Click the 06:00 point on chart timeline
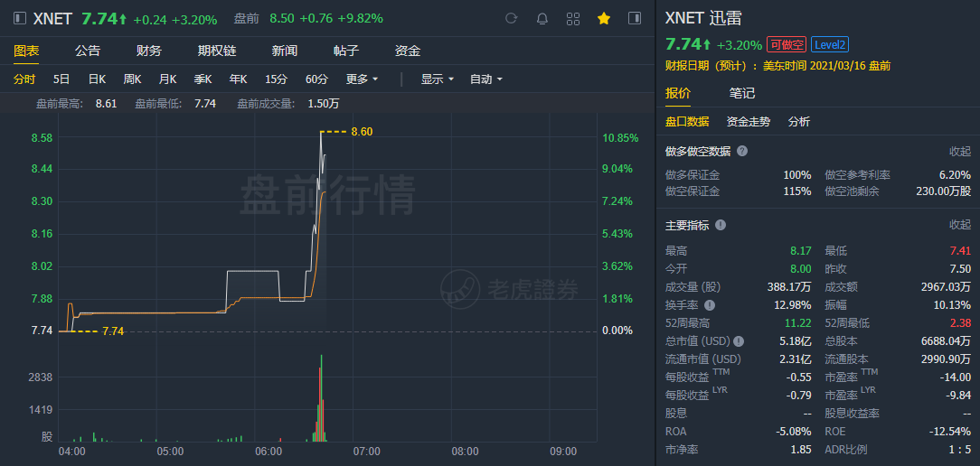The width and height of the screenshot is (980, 466). click(269, 450)
